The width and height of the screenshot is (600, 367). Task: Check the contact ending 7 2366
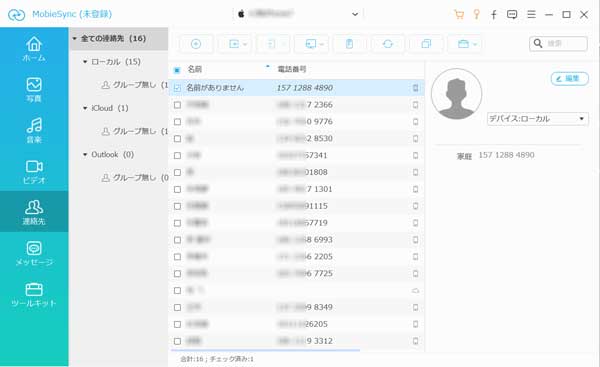pyautogui.click(x=177, y=105)
